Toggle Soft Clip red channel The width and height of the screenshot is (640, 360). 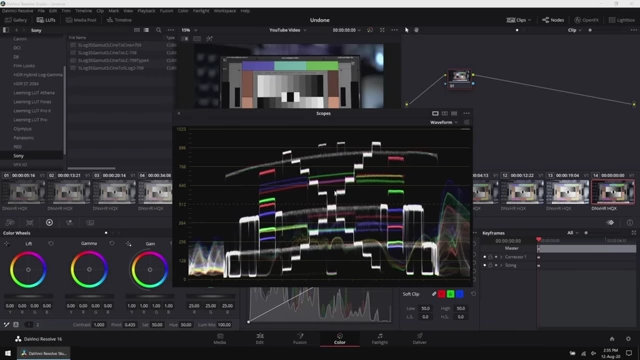click(x=442, y=294)
